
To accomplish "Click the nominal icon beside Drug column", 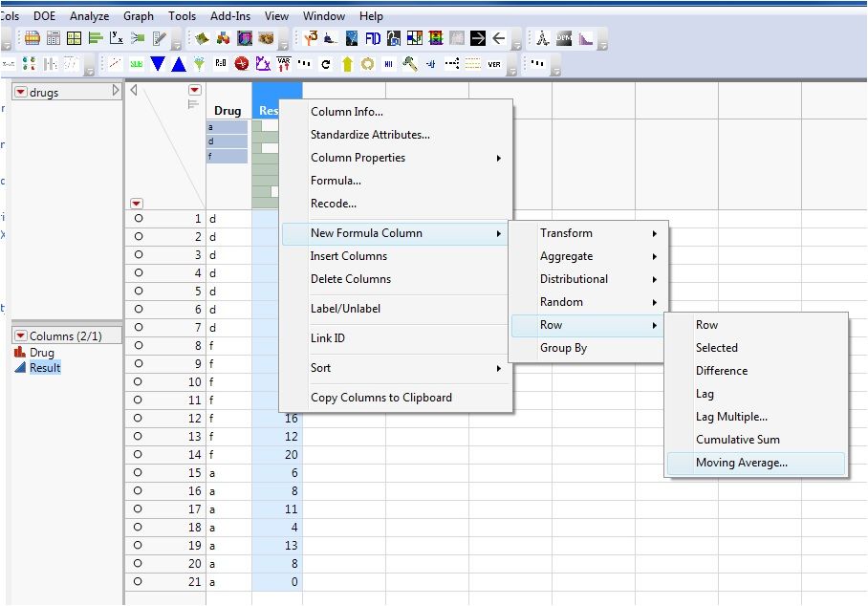I will [x=20, y=353].
